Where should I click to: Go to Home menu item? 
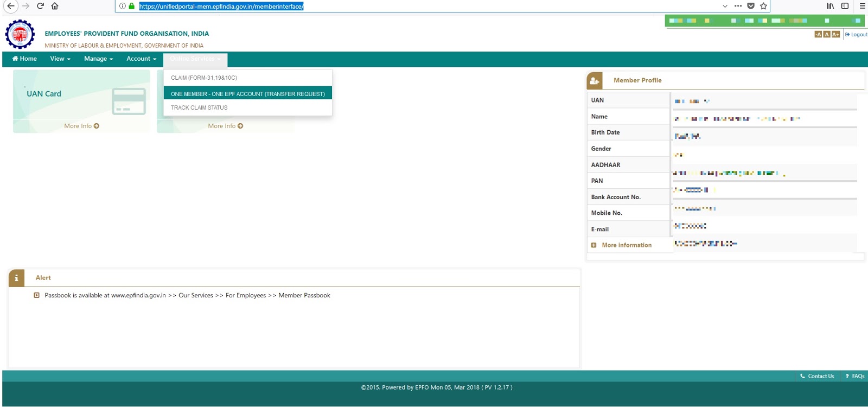click(x=24, y=59)
